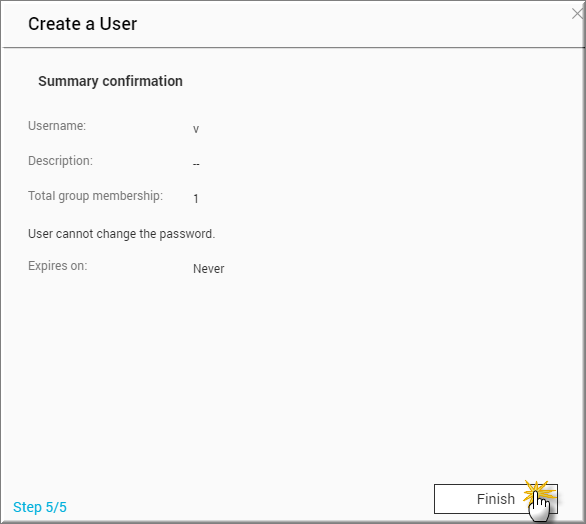Close the Create a User dialog
The width and height of the screenshot is (586, 524).
577,14
